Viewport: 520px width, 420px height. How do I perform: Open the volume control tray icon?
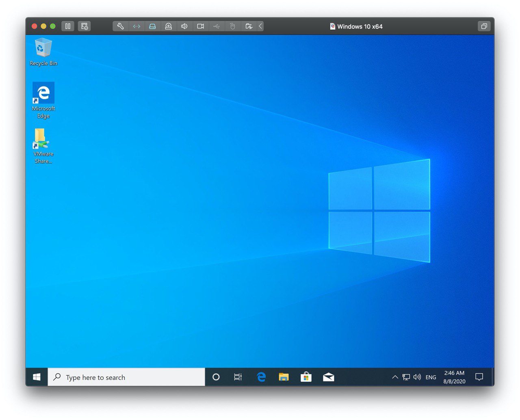tap(417, 377)
